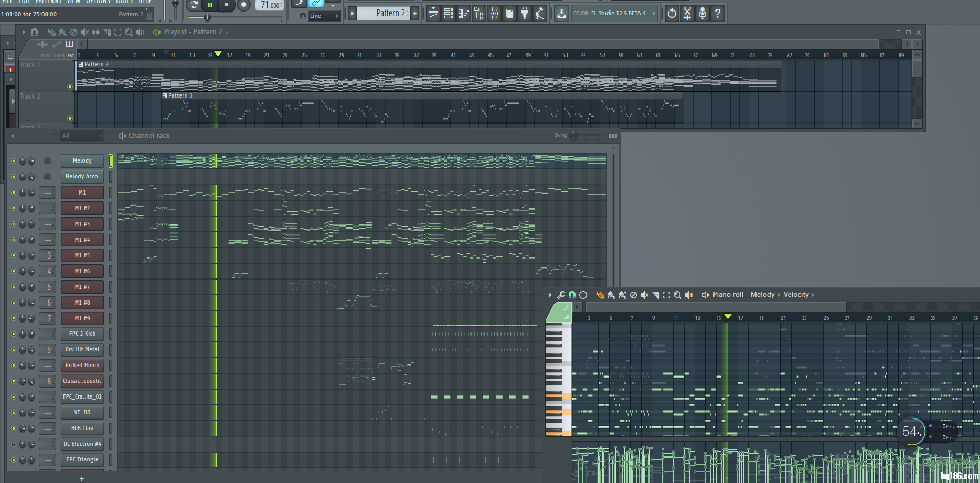Image resolution: width=980 pixels, height=483 pixels.
Task: Open the HELP menu
Action: [144, 2]
